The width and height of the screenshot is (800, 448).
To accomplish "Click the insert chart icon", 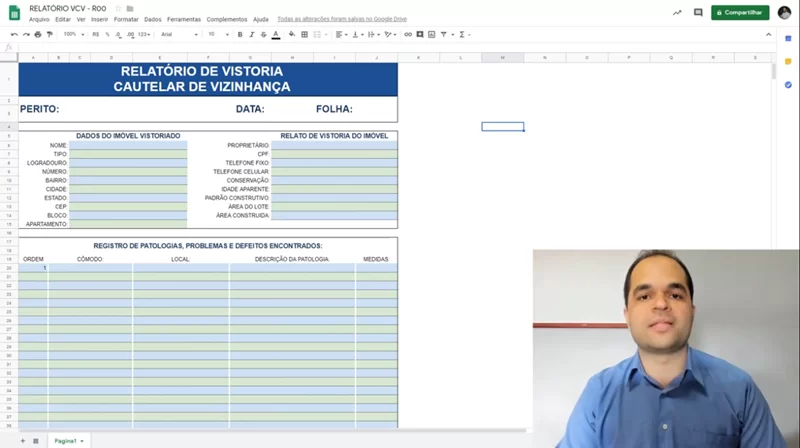I will click(432, 35).
